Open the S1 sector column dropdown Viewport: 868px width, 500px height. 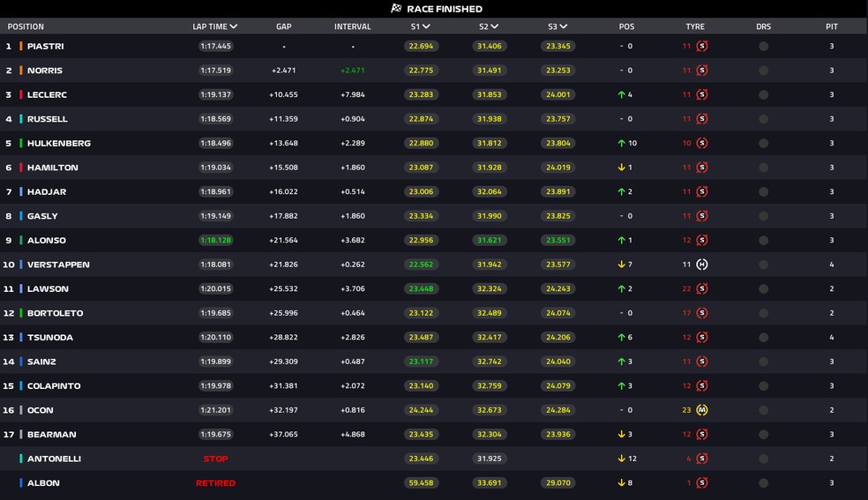click(x=426, y=26)
